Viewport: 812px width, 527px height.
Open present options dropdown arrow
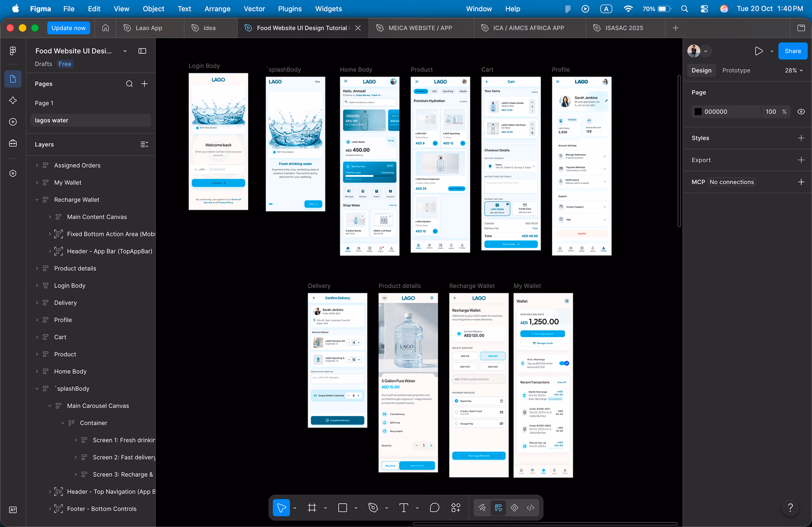pos(772,51)
